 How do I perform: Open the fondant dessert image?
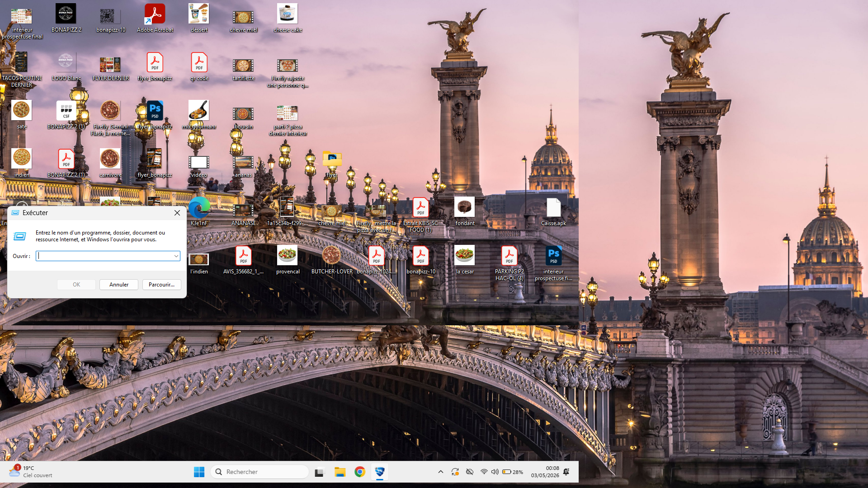click(x=465, y=211)
